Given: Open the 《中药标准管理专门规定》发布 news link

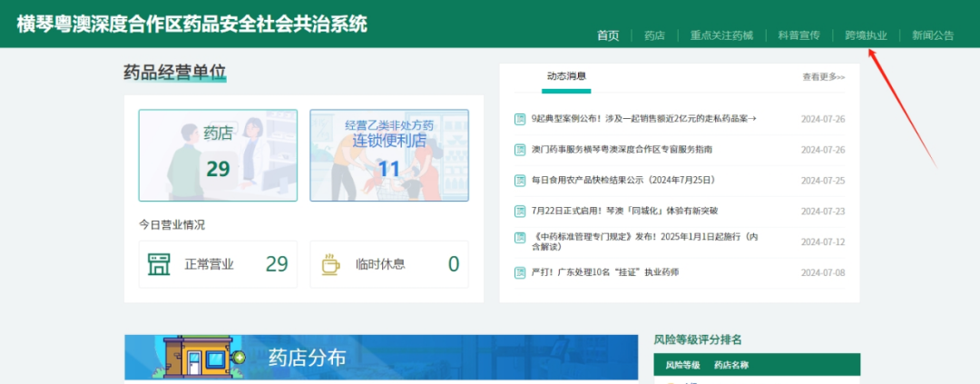Looking at the screenshot, I should (645, 241).
